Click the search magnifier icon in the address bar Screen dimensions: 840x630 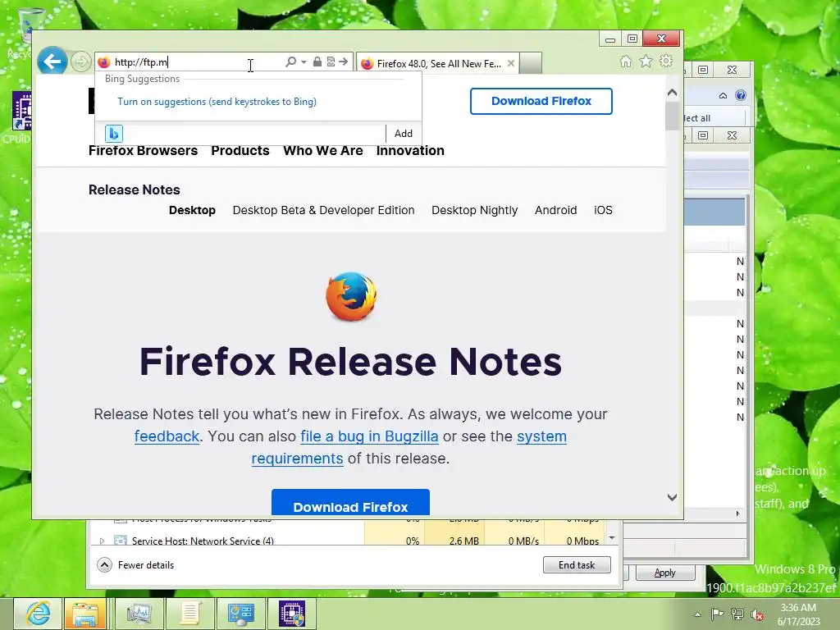point(291,62)
